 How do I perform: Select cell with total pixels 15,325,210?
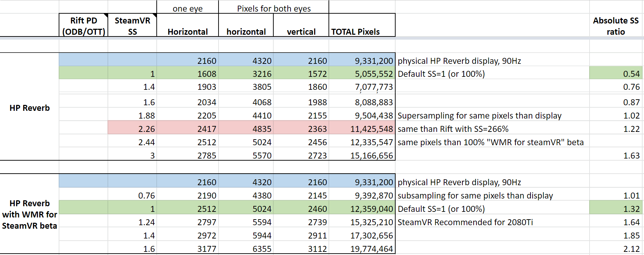tap(362, 221)
